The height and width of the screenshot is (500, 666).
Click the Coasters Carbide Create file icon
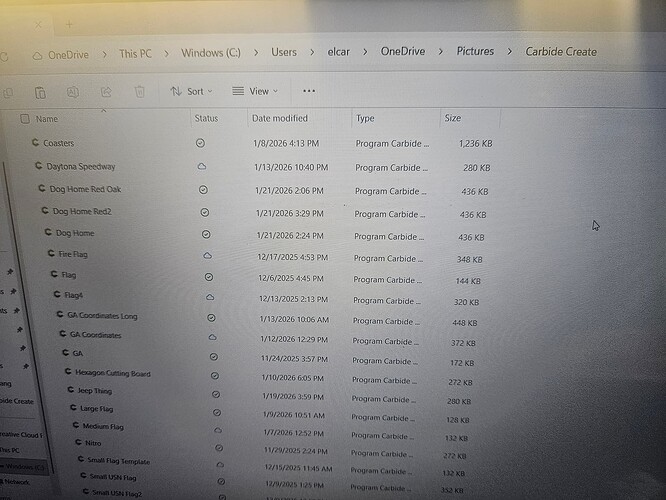point(35,144)
